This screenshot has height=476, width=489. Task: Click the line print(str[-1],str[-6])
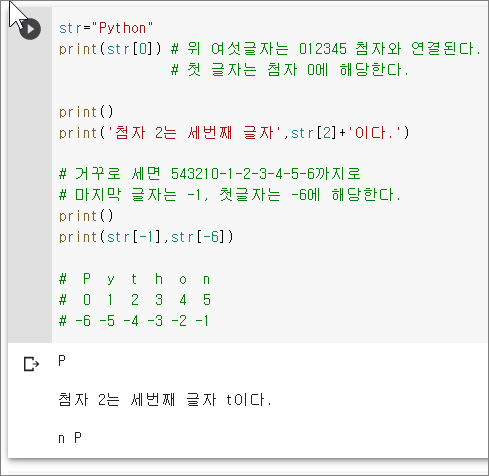click(146, 237)
